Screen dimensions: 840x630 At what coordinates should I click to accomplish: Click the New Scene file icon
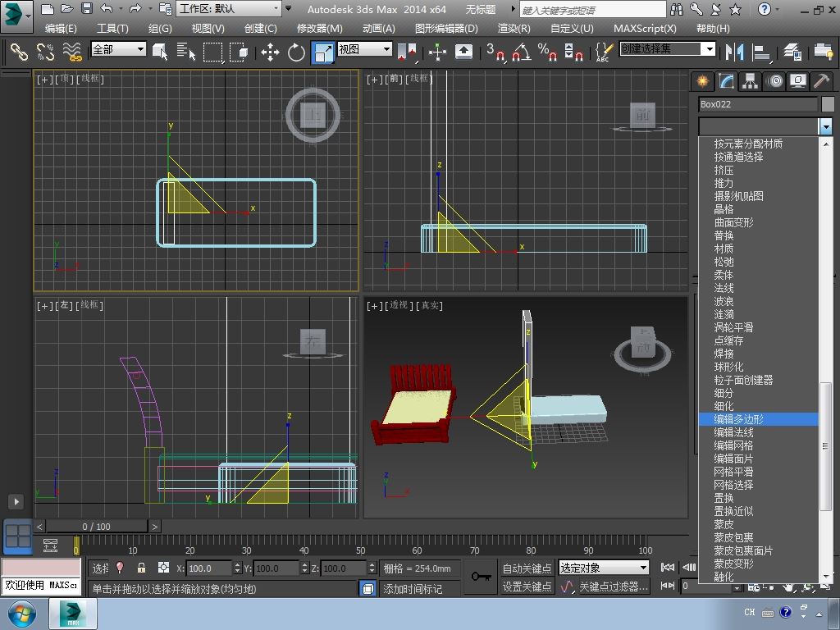point(47,9)
